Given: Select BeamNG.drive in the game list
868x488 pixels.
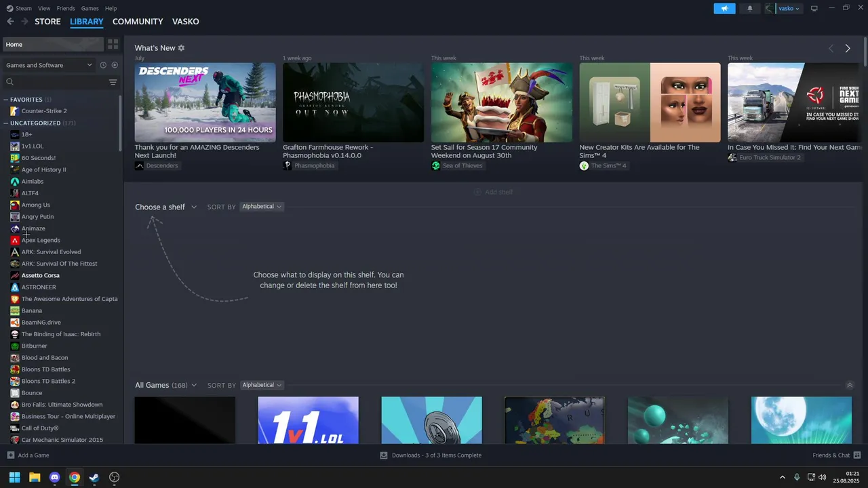Looking at the screenshot, I should pyautogui.click(x=41, y=323).
